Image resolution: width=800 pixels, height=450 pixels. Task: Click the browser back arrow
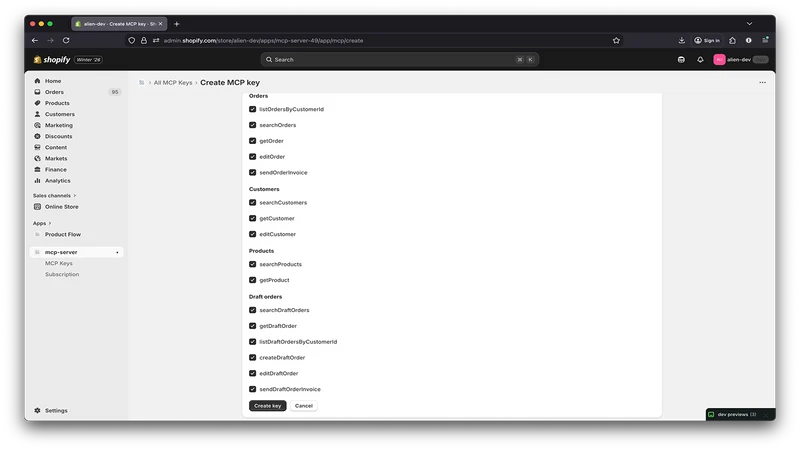click(x=35, y=40)
